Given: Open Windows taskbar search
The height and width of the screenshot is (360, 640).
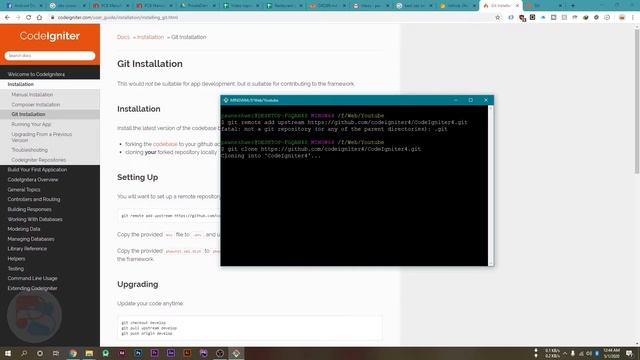Looking at the screenshot, I should pyautogui.click(x=24, y=353).
